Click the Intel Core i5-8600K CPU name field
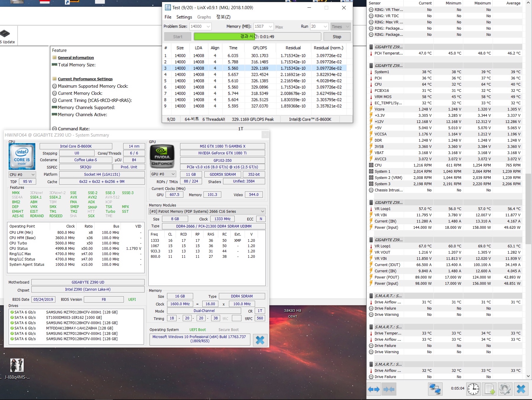Screen dimensions: 532x400 click(x=76, y=146)
